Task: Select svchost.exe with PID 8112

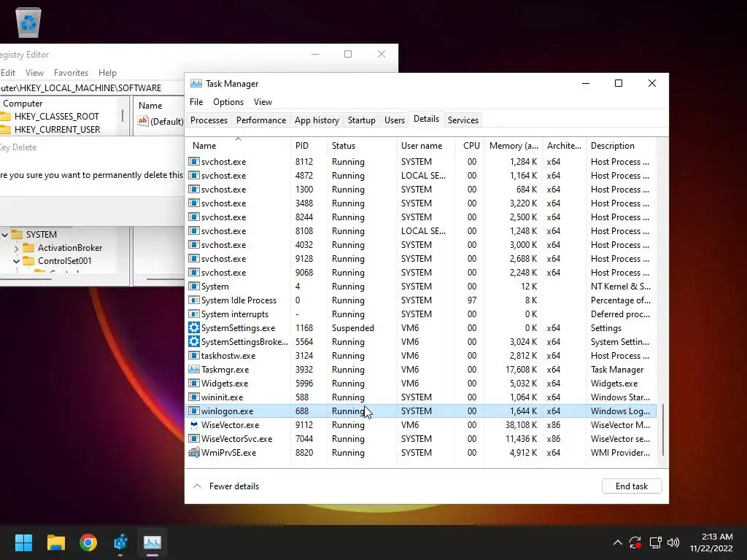Action: pos(422,161)
